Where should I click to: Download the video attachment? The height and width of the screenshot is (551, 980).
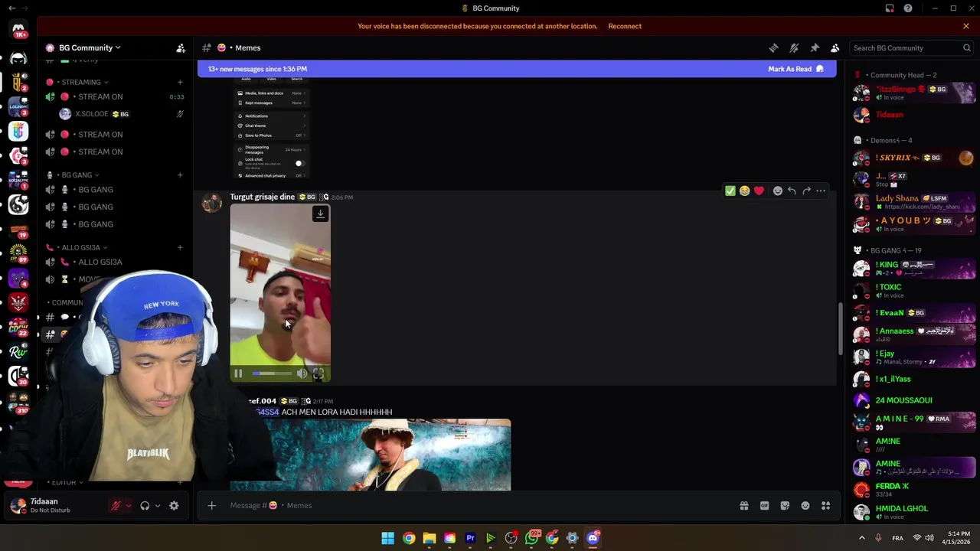pyautogui.click(x=320, y=214)
